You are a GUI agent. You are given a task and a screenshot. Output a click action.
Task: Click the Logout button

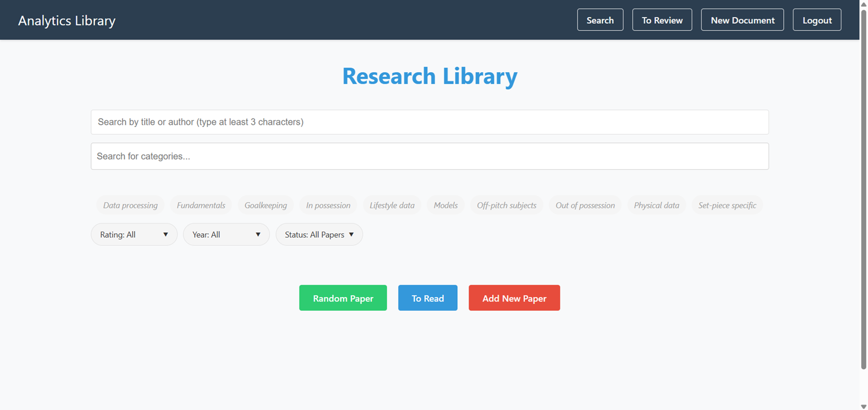click(x=817, y=20)
